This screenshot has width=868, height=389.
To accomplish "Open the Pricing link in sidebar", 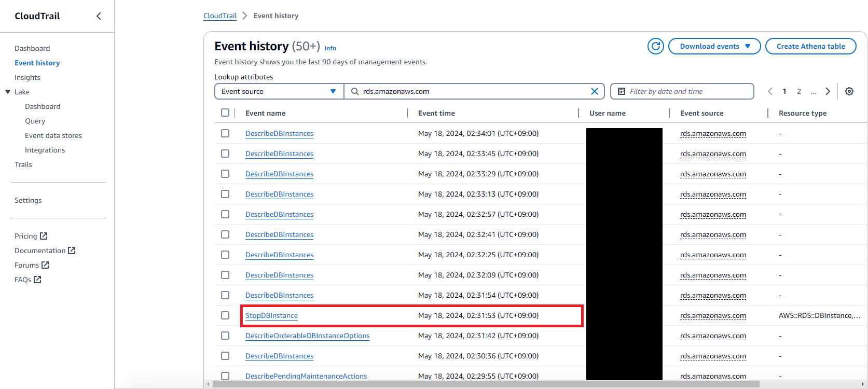I will 26,236.
